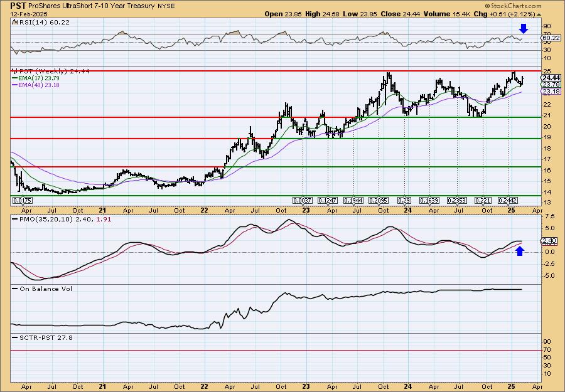Viewport: 565px width, 392px height.
Task: Click the 0.0037 cycle label box
Action: point(303,200)
